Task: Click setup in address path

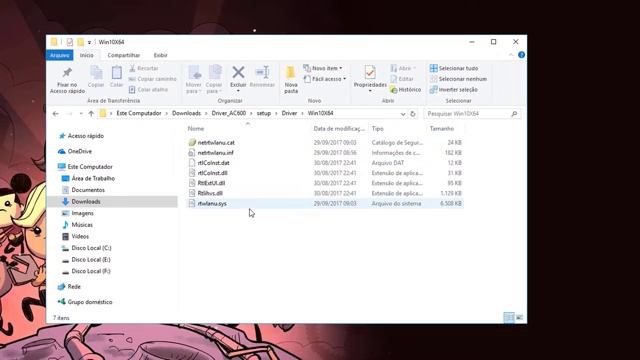Action: pos(264,113)
